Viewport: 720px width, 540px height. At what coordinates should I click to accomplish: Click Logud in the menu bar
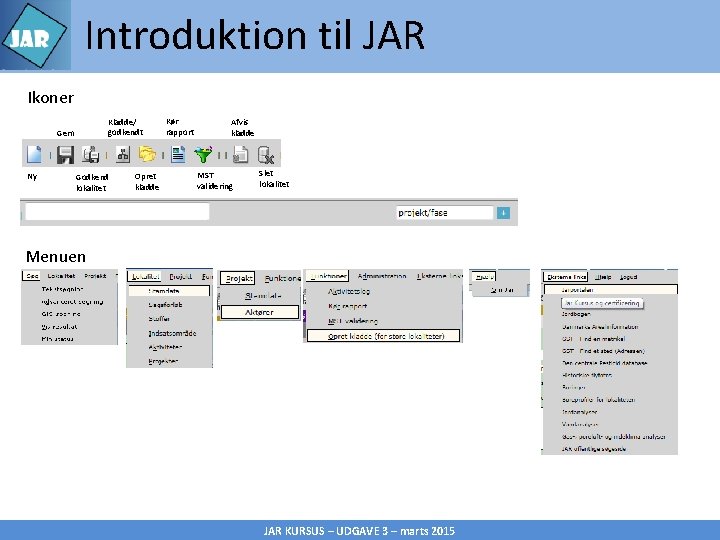[x=628, y=277]
